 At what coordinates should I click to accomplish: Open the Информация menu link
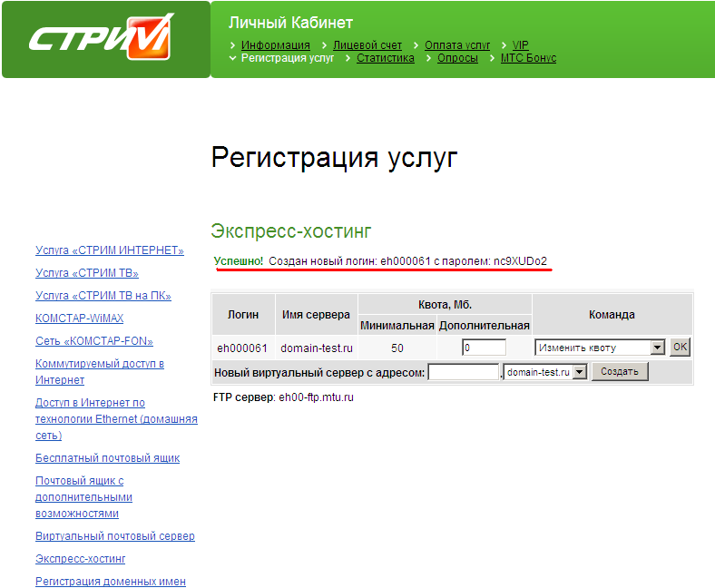coord(276,45)
